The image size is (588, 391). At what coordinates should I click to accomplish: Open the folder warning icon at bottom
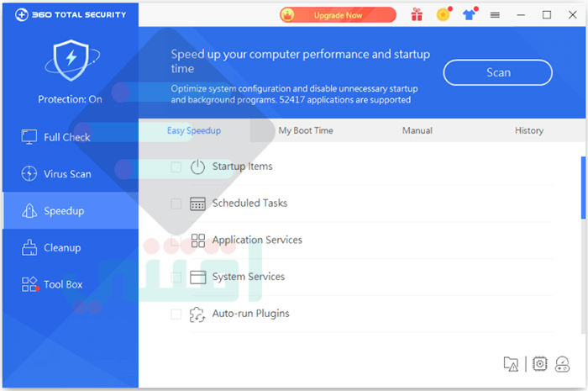(x=511, y=364)
